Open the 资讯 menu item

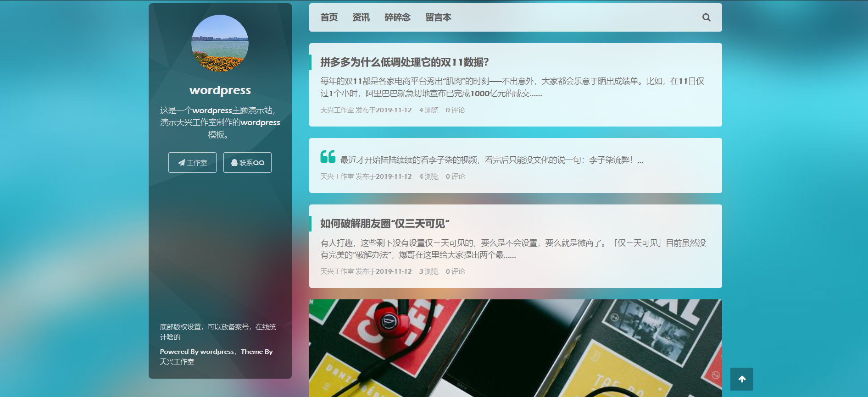361,17
